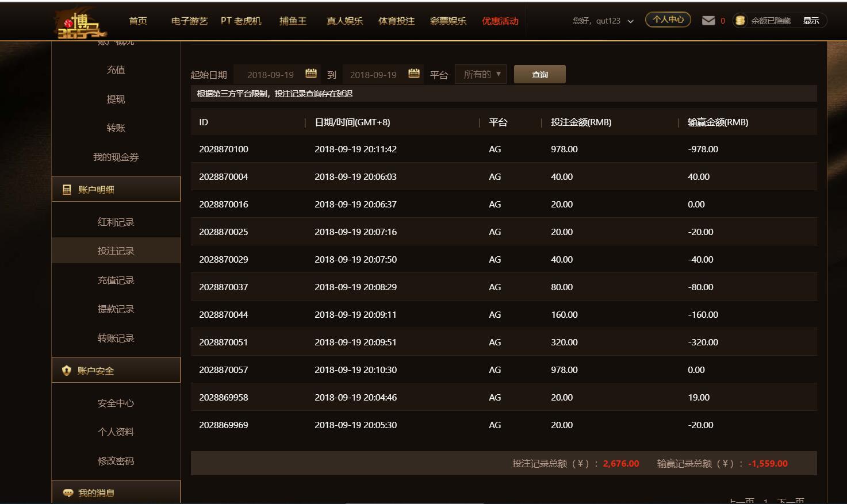Click the gold coin balance icon
The image size is (847, 504).
(x=740, y=21)
